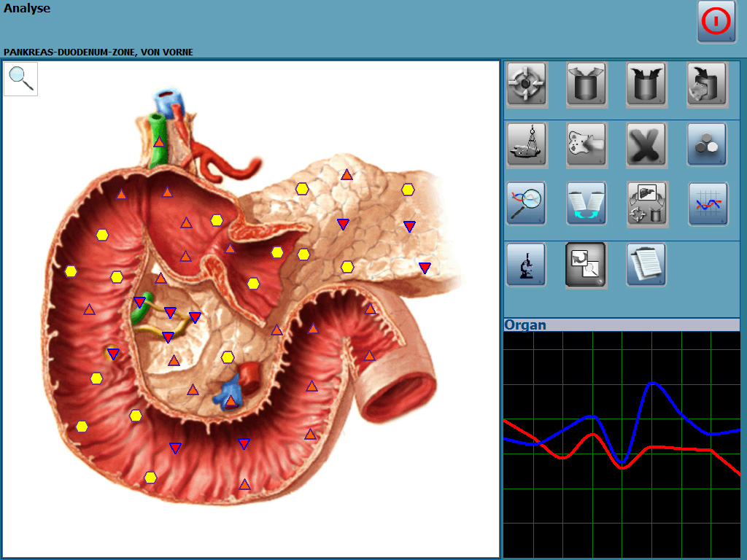Open the curve magnifier analysis icon
Viewport: 747px width, 560px height.
(526, 203)
